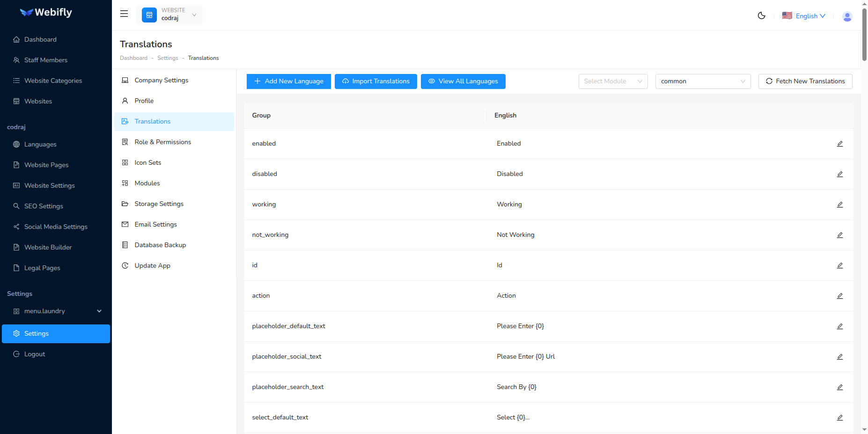Go to the Email Settings tab
The image size is (868, 434).
[155, 225]
